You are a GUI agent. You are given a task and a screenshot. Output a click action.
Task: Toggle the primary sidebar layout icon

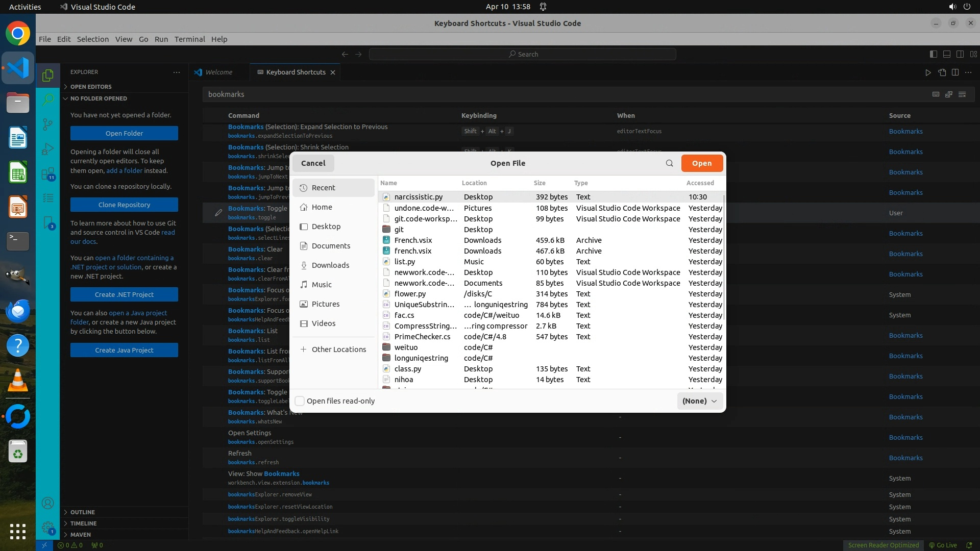933,54
